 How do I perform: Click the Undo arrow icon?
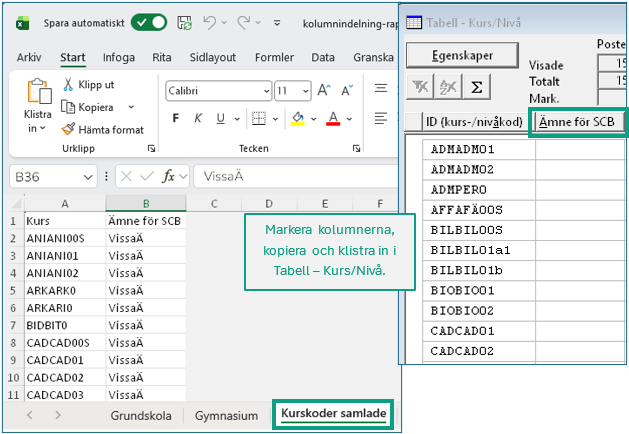click(x=210, y=22)
